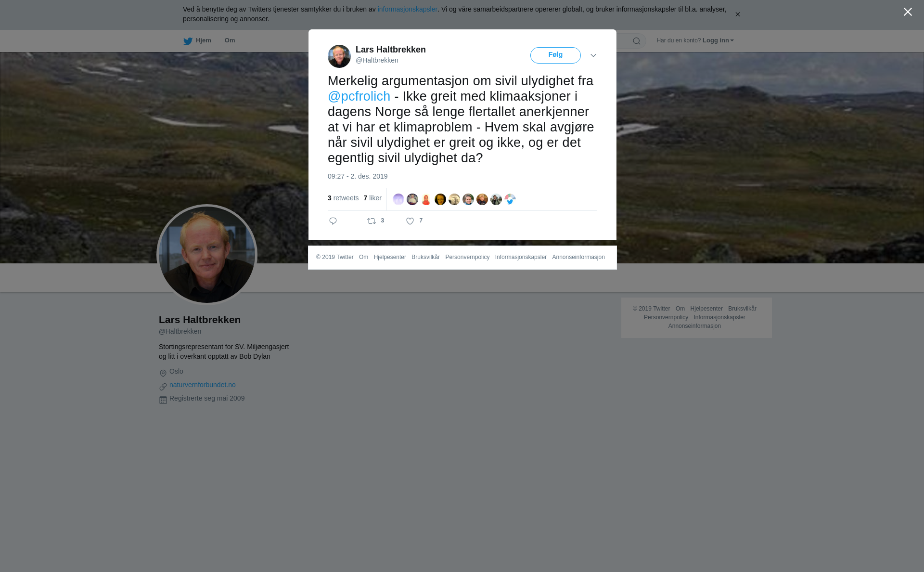
Task: Click the search magnifier icon
Action: coord(637,41)
